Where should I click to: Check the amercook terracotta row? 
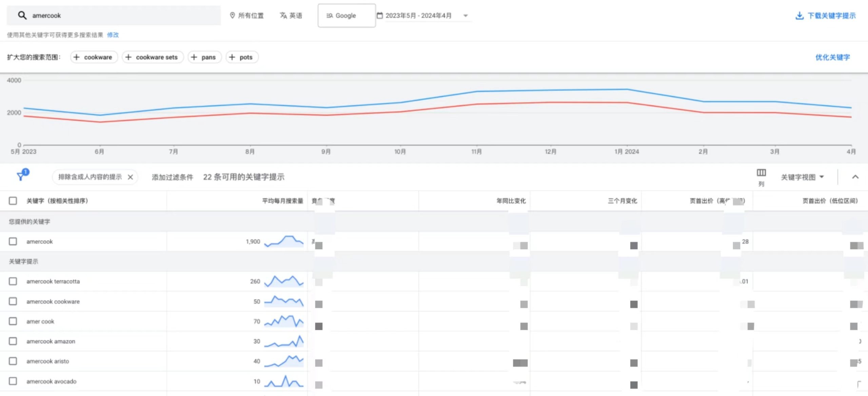coord(13,281)
